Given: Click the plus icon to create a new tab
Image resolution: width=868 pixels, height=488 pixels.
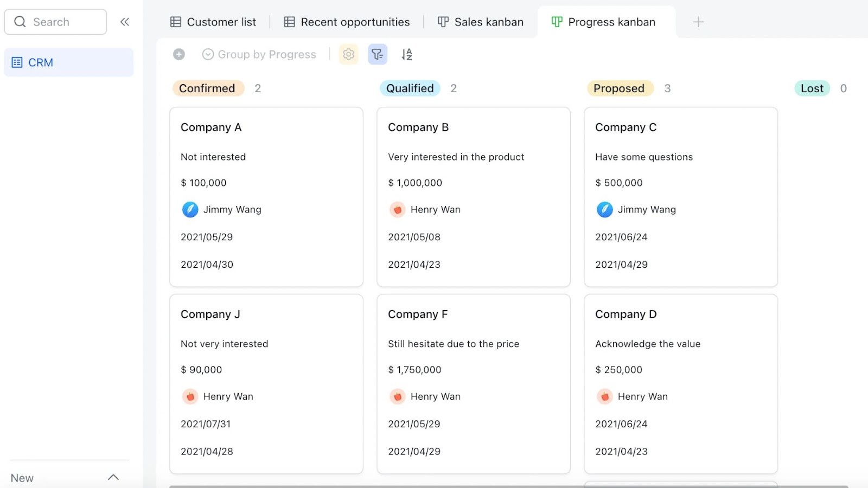Looking at the screenshot, I should [x=698, y=22].
